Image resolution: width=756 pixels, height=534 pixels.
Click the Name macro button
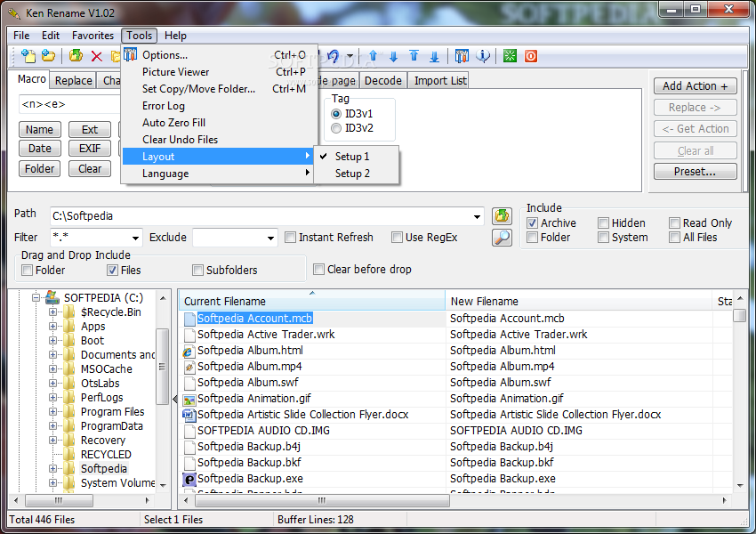point(39,130)
